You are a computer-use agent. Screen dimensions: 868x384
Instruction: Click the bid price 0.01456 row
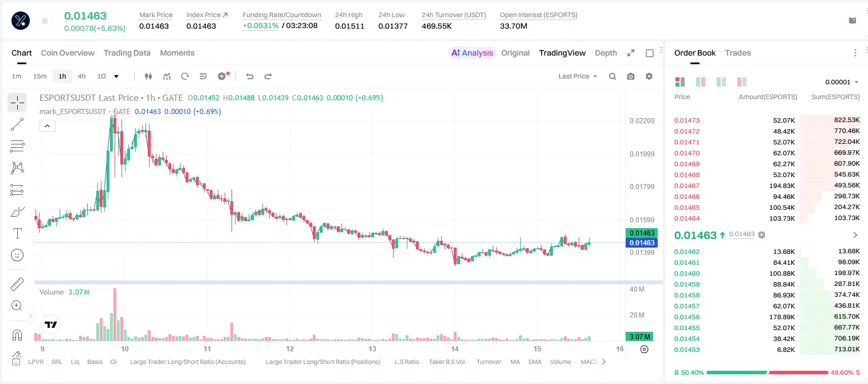pyautogui.click(x=767, y=317)
